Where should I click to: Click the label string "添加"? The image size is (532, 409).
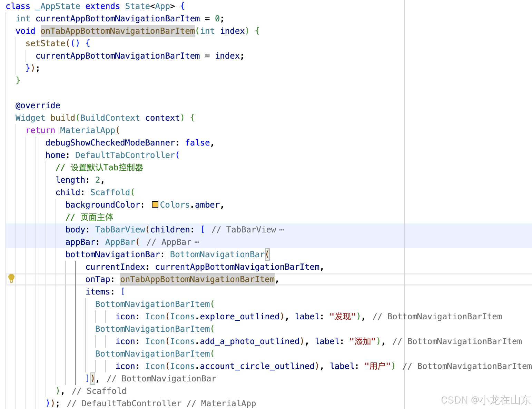click(x=363, y=341)
